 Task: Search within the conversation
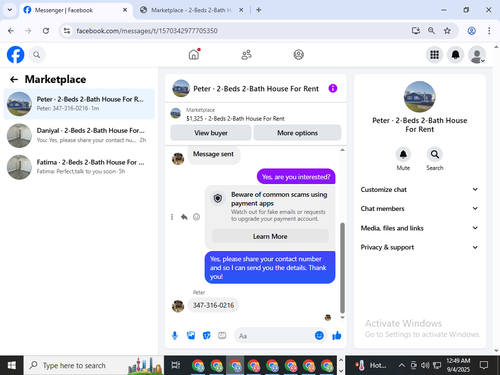[x=435, y=154]
